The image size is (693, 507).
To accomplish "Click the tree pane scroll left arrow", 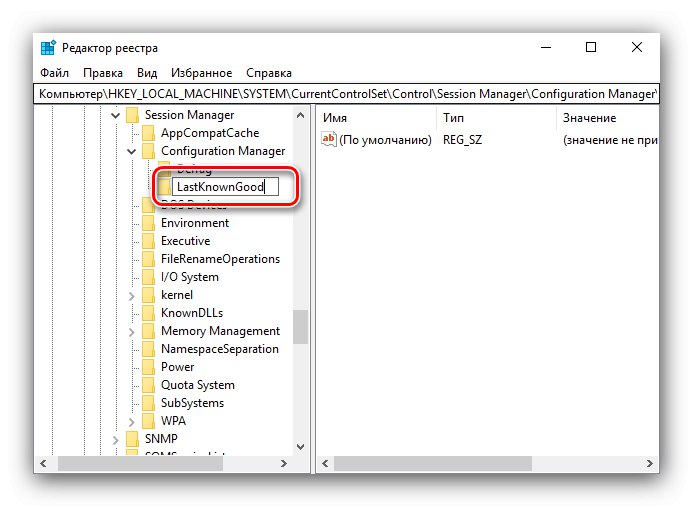I will (x=43, y=464).
